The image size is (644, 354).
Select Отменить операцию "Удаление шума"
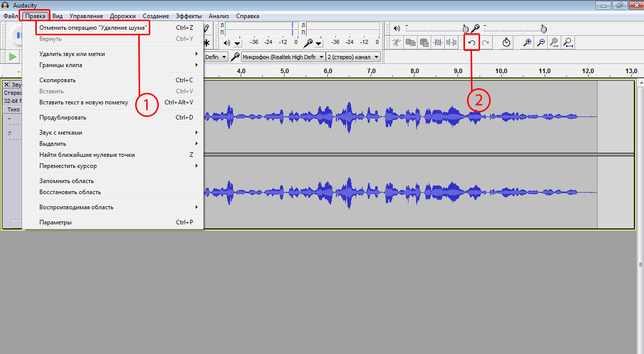[x=93, y=28]
